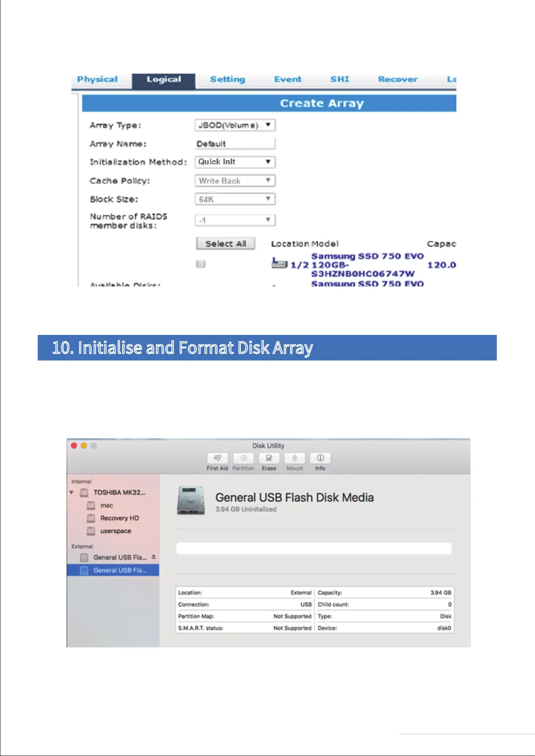Click the External section label
This screenshot has height=756, width=535.
(82, 546)
